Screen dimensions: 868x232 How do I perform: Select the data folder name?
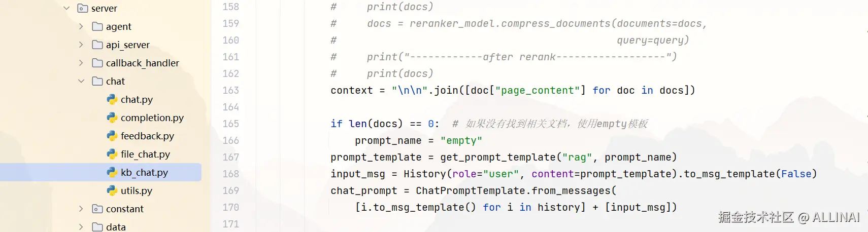[x=116, y=227]
